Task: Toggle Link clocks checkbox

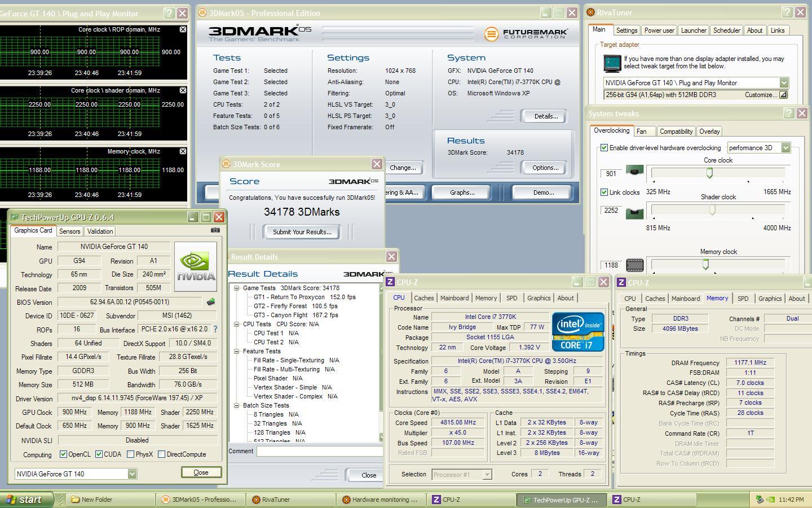Action: click(604, 192)
